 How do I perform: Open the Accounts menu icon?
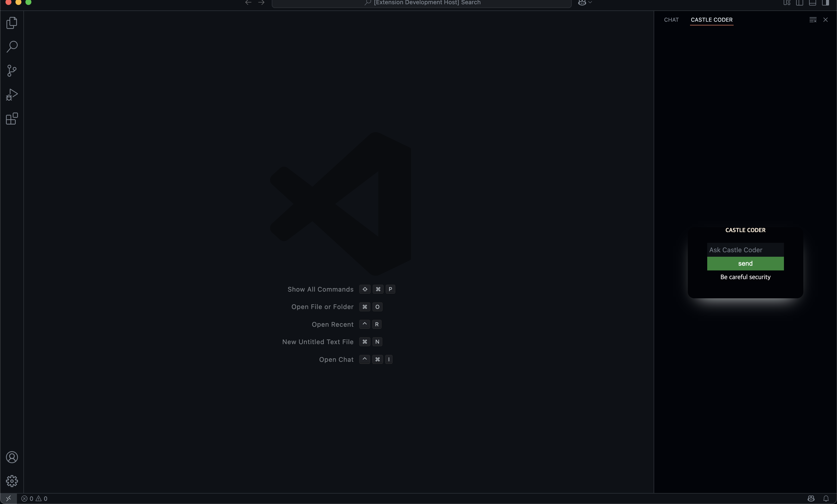pyautogui.click(x=12, y=457)
